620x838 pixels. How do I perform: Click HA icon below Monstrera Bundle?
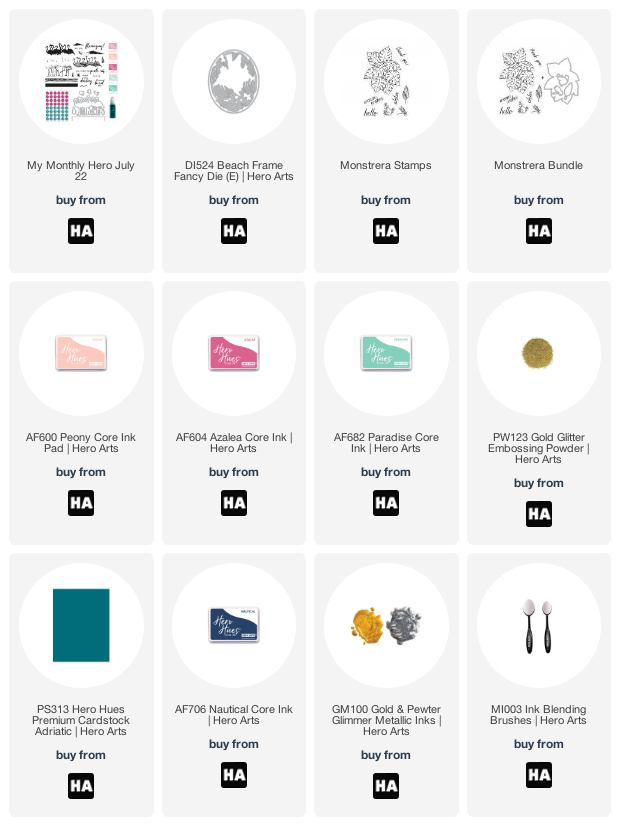coord(539,231)
